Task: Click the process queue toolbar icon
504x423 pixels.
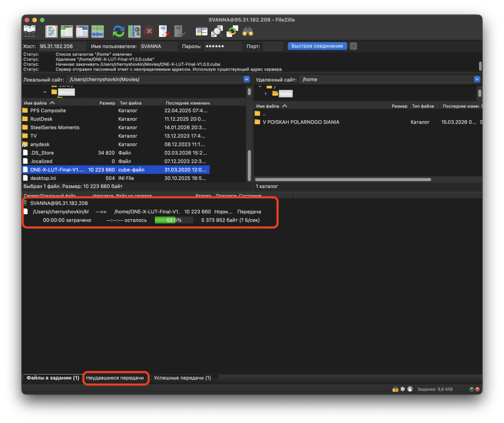Action: click(134, 32)
